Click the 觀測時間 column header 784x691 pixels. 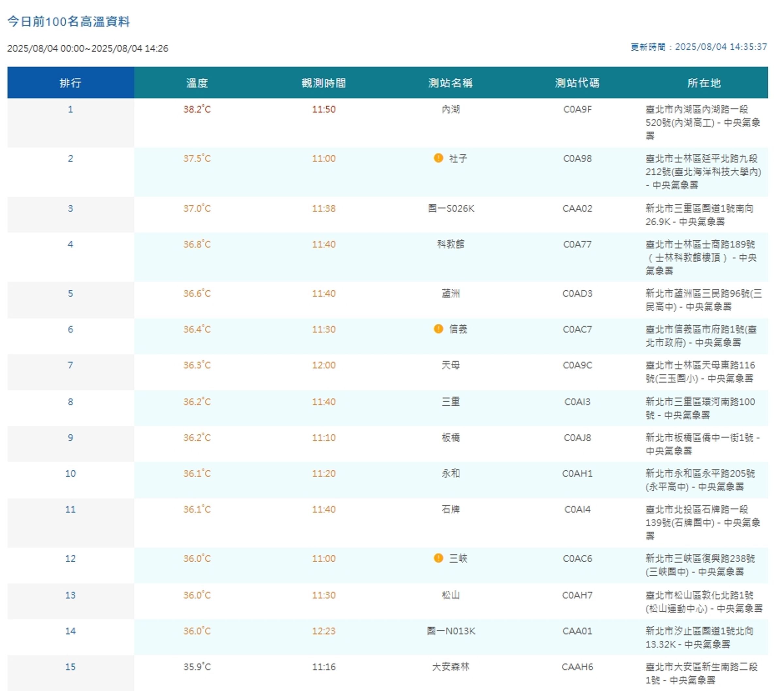(324, 82)
